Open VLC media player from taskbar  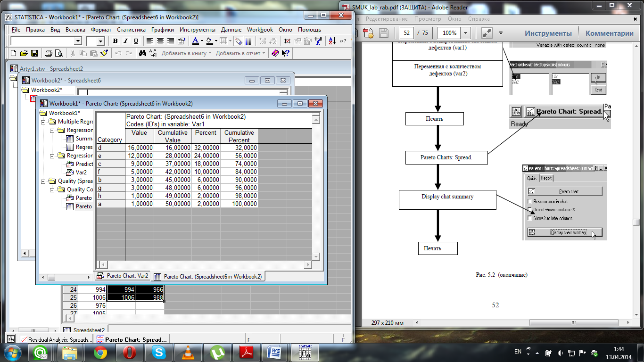pos(187,352)
